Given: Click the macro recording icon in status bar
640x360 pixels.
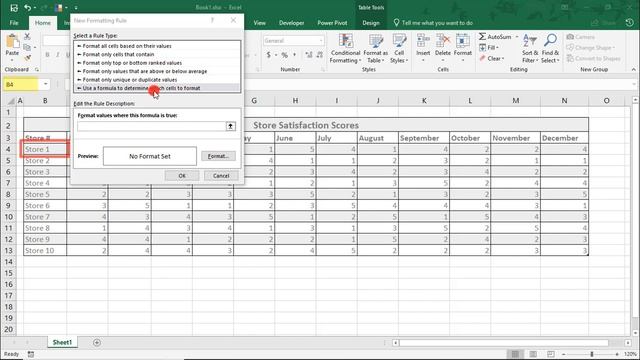Looking at the screenshot, I should [x=31, y=354].
